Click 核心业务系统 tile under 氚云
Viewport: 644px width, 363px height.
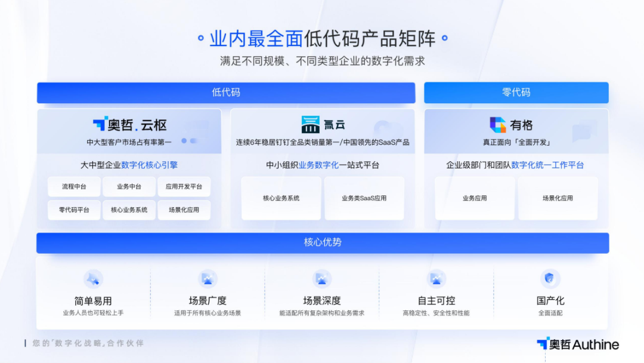click(x=281, y=198)
